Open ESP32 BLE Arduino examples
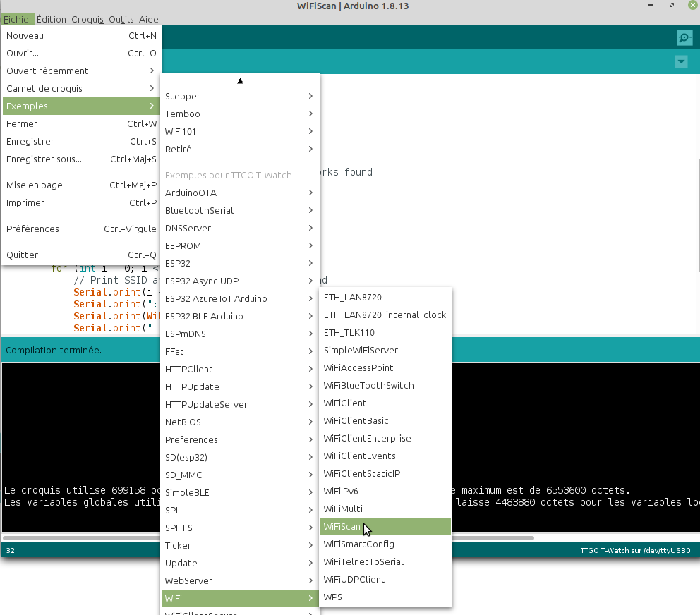 click(240, 316)
